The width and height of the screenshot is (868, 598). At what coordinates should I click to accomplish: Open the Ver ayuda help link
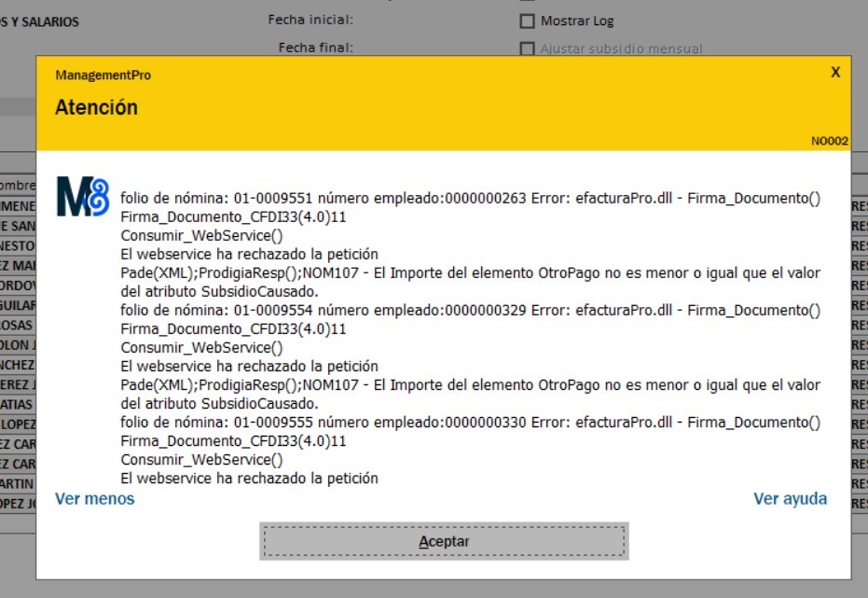coord(790,499)
